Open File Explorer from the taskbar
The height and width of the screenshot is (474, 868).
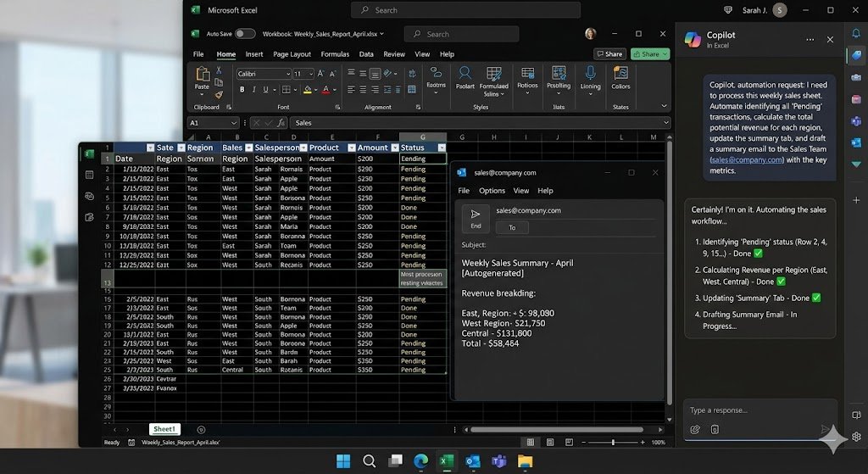click(x=525, y=461)
